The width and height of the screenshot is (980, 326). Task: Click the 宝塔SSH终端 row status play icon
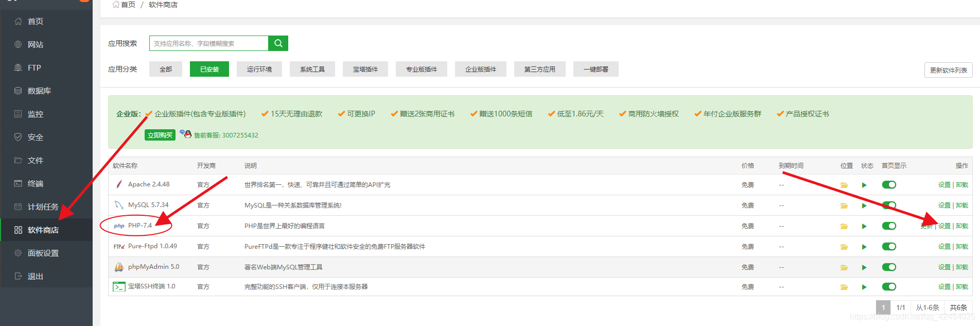pos(864,287)
